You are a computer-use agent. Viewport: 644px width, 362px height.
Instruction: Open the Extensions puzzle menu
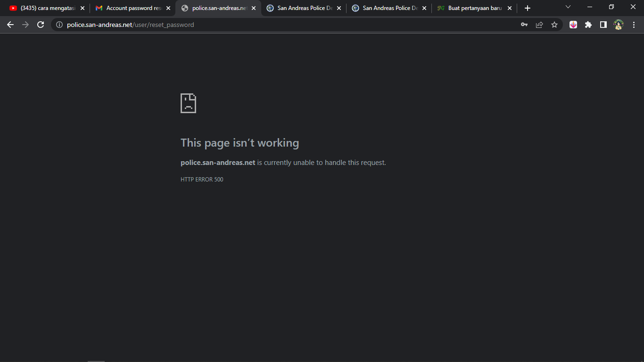coord(588,25)
